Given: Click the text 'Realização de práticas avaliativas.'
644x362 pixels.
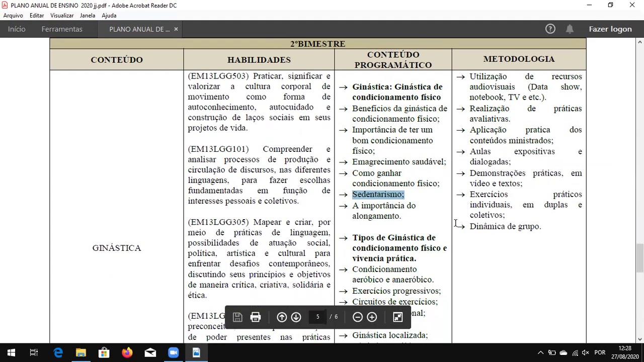Looking at the screenshot, I should click(526, 114).
